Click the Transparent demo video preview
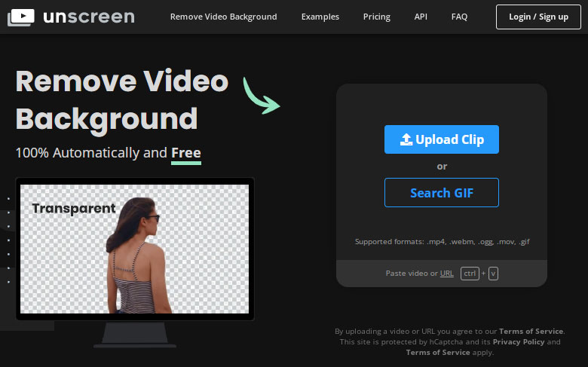Viewport: 588px width, 367px height. click(135, 249)
